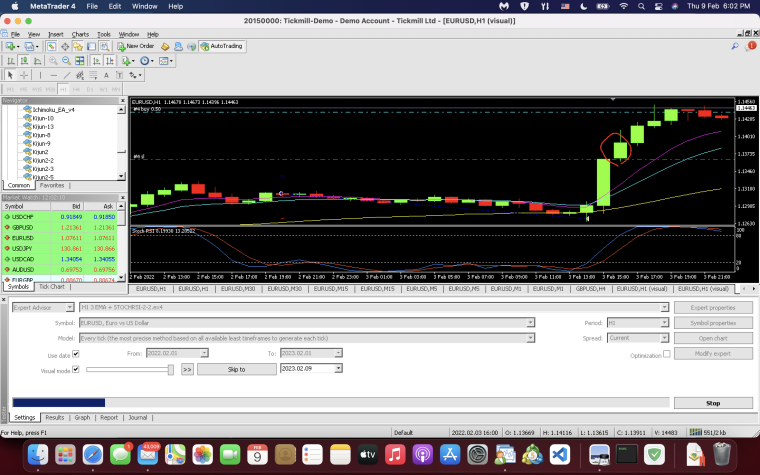Toggle the AutoTrading button

tap(222, 46)
